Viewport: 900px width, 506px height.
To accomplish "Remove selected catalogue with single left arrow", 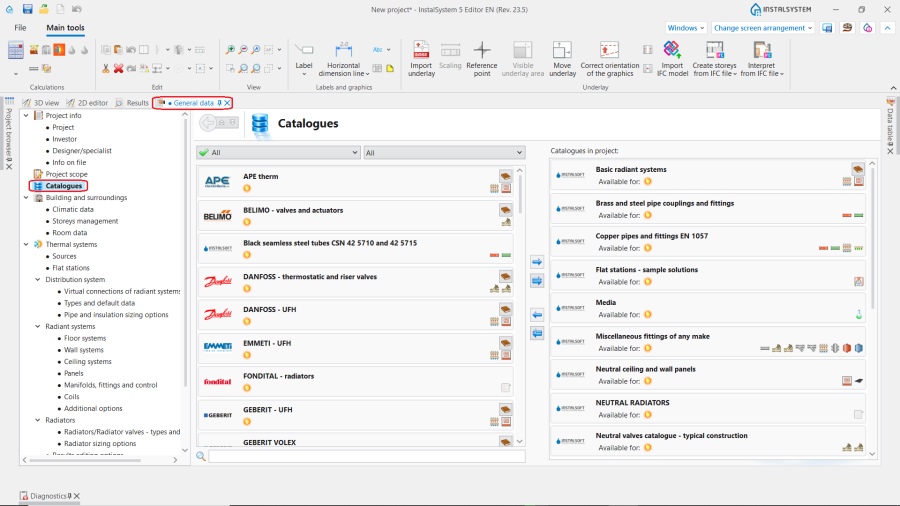I will coord(537,314).
